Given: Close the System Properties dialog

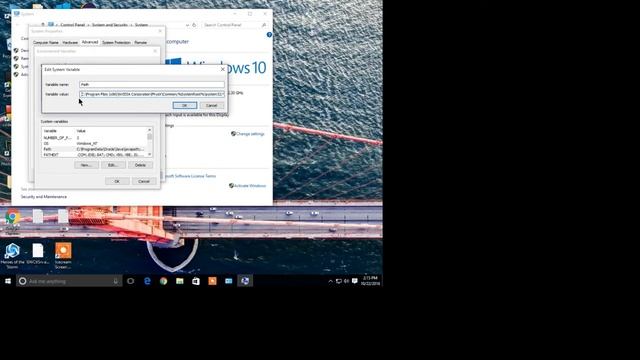Looking at the screenshot, I should [x=160, y=31].
